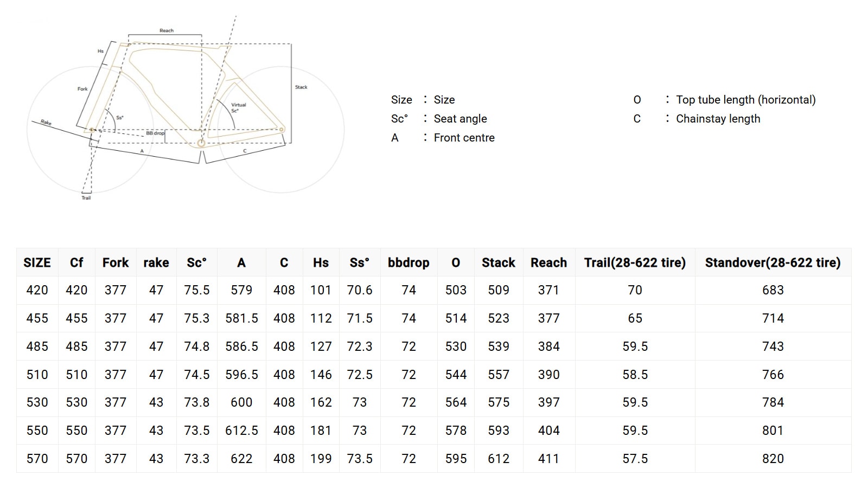This screenshot has width=868, height=488.
Task: Select the Reach column header
Action: [548, 262]
